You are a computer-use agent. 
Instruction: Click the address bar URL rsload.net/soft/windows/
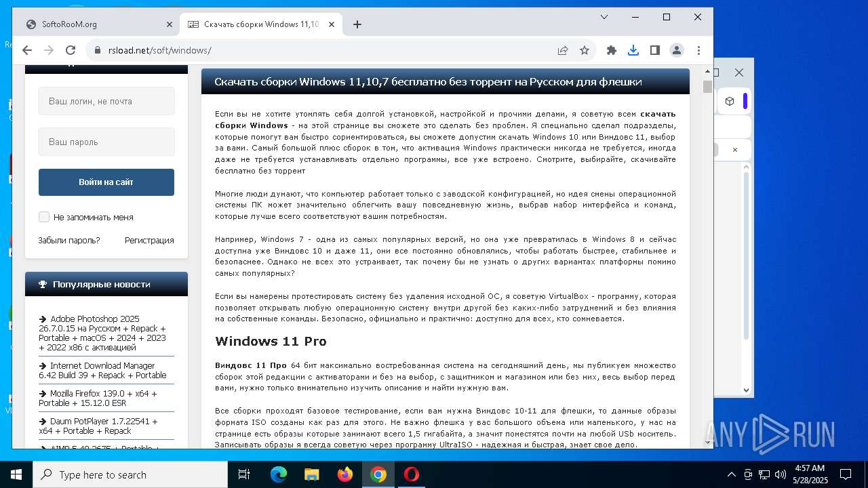point(160,50)
